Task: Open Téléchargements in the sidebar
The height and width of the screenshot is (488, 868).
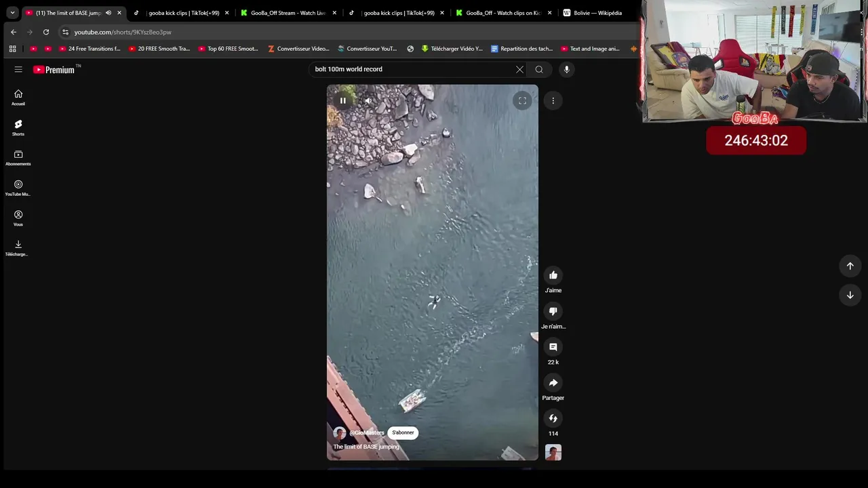Action: coord(18,248)
